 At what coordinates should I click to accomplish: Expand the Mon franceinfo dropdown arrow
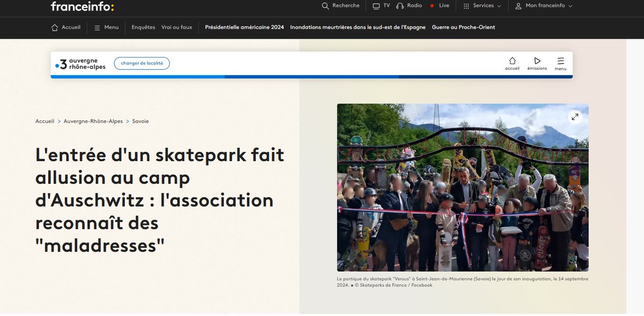[570, 6]
